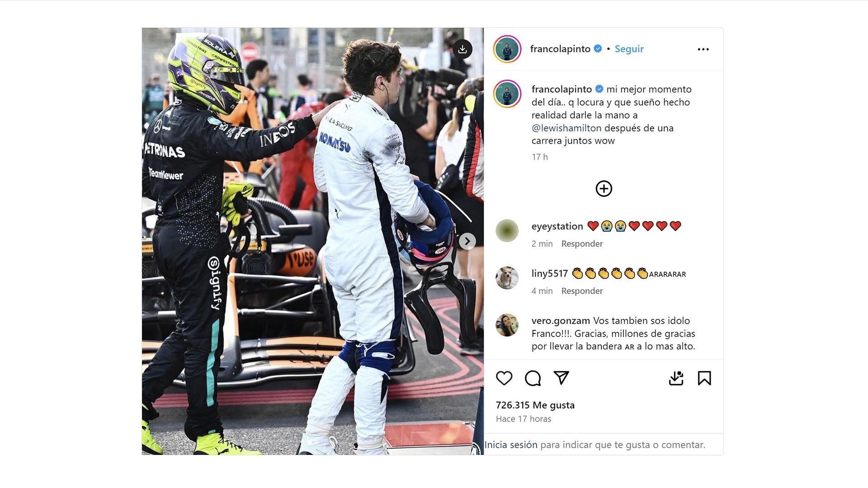Open francolapinto profile from the header
The image size is (868, 488).
pyautogui.click(x=560, y=49)
